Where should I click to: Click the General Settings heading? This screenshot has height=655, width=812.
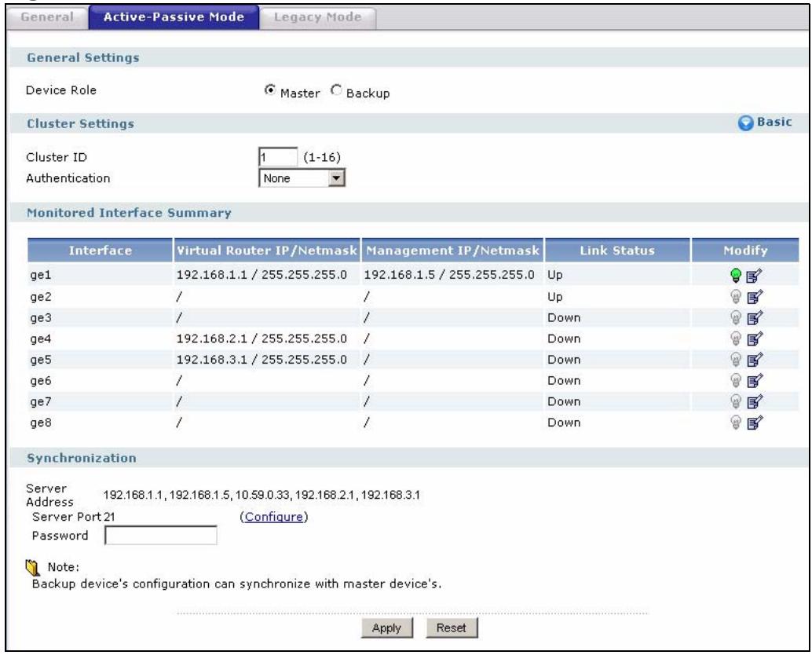83,57
